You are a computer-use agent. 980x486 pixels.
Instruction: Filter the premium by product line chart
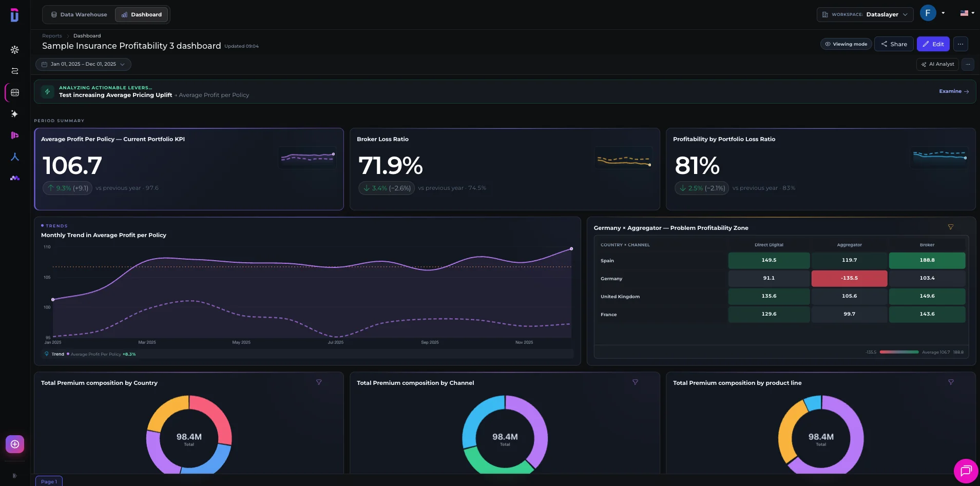tap(951, 382)
